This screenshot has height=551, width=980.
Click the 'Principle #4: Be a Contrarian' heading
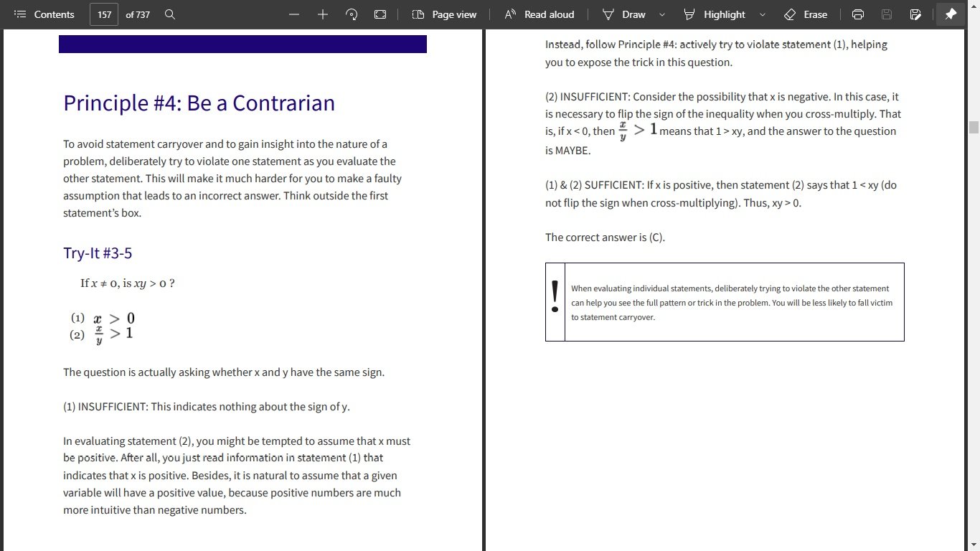coord(199,103)
